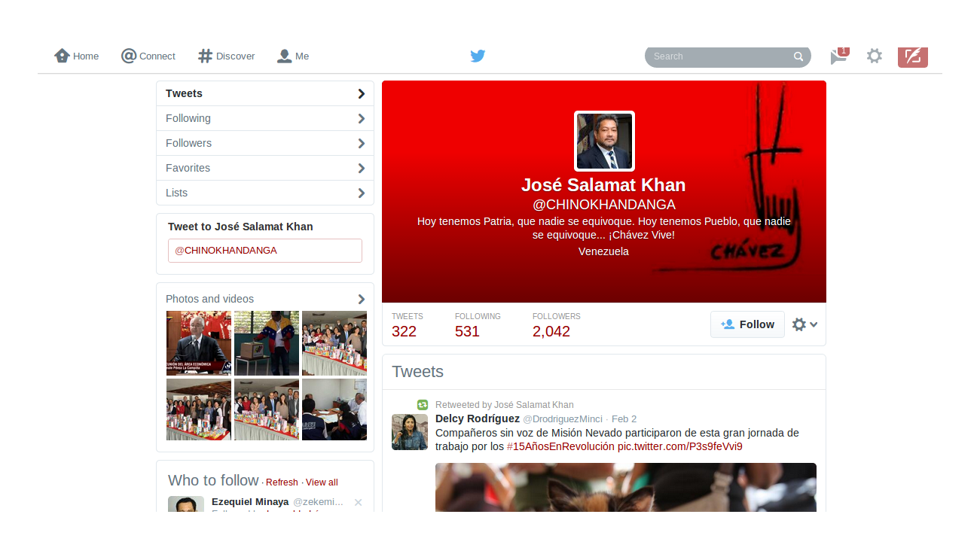Click the Twitter bird logo
This screenshot has width=980, height=560.
pyautogui.click(x=478, y=56)
